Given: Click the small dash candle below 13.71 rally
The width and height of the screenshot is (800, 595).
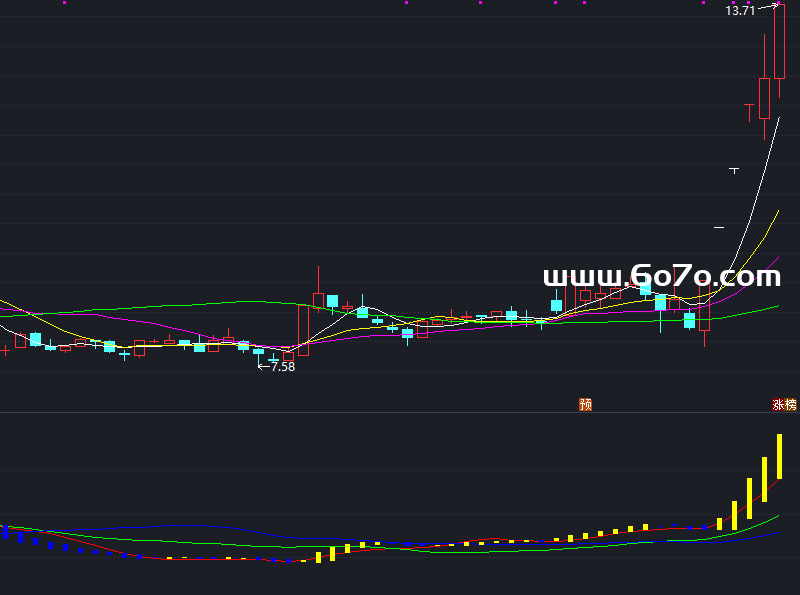Looking at the screenshot, I should 734,171.
